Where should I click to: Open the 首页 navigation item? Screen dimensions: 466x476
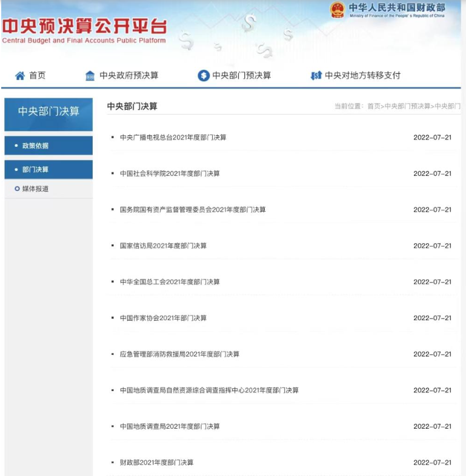(x=38, y=75)
